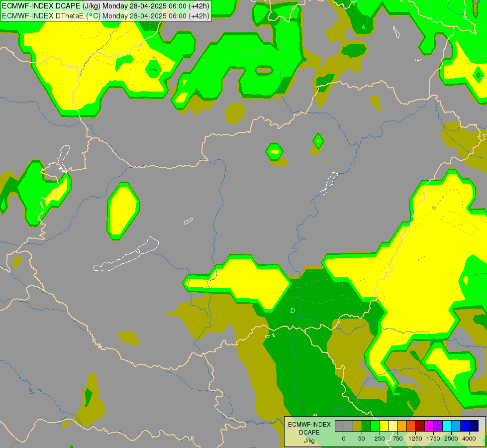This screenshot has height=448, width=487.
Task: Click the olive legend swatch above 50
Action: [358, 426]
